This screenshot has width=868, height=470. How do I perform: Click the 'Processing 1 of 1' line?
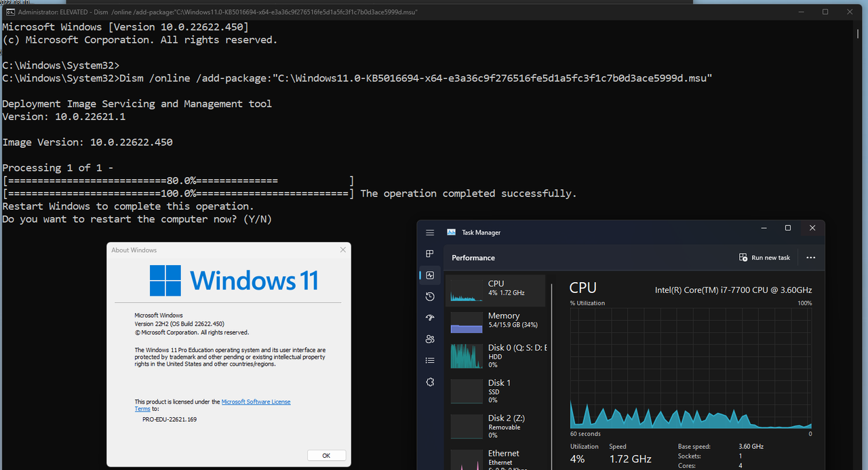[58, 168]
